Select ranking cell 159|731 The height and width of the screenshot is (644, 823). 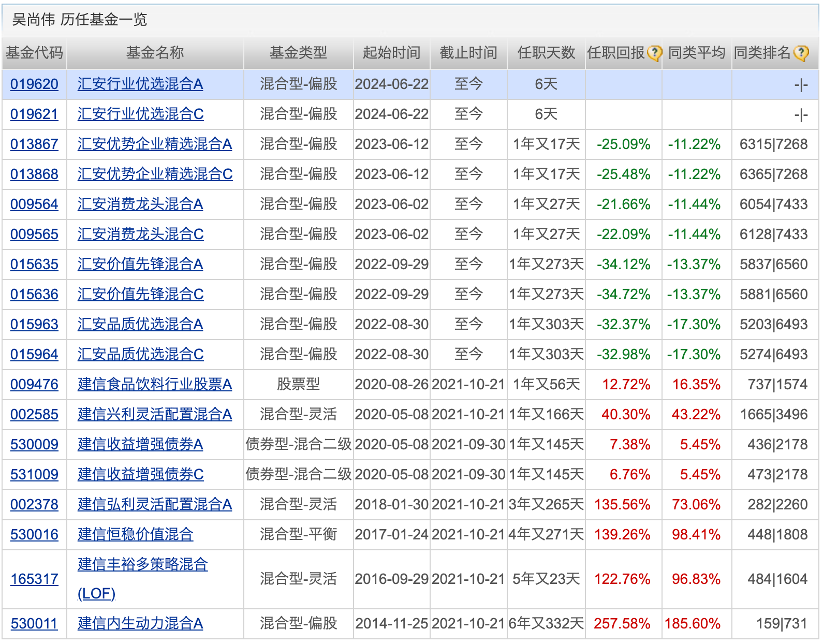pyautogui.click(x=782, y=623)
